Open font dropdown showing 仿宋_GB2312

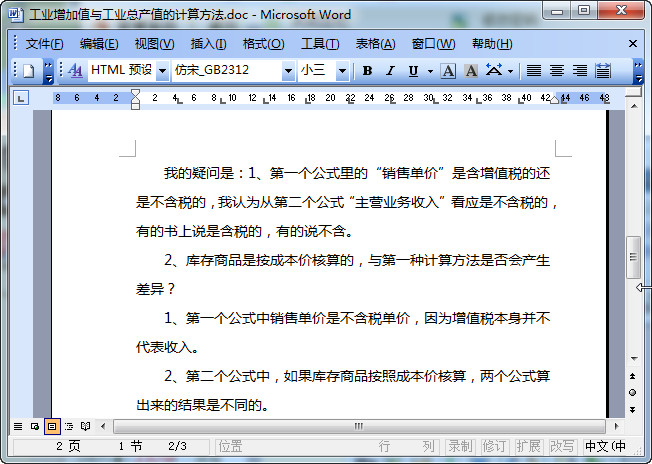(x=288, y=71)
